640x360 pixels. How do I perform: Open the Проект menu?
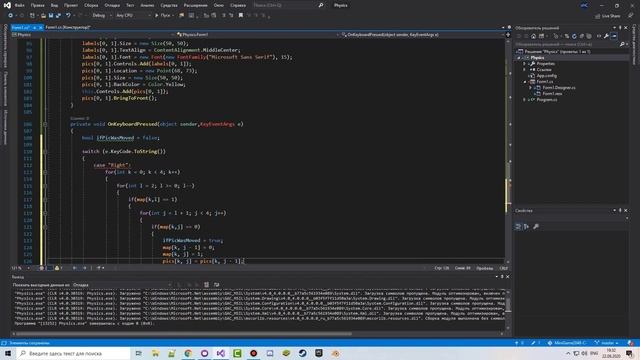(x=71, y=5)
